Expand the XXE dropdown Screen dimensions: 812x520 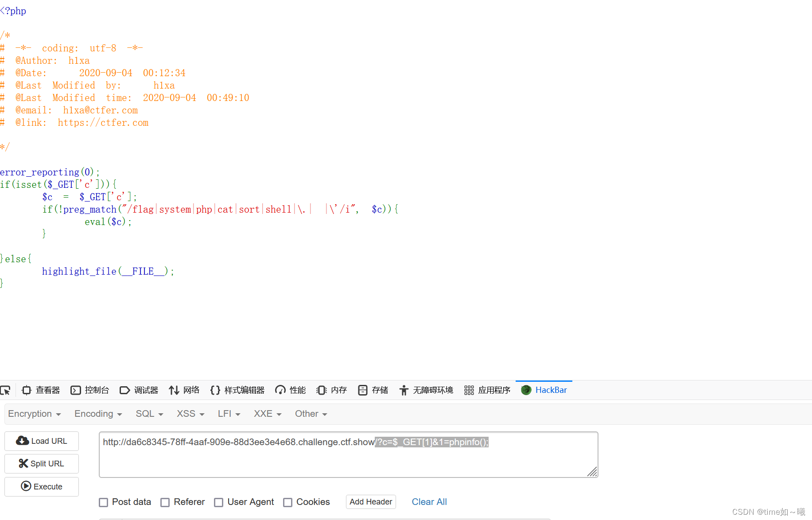point(268,414)
